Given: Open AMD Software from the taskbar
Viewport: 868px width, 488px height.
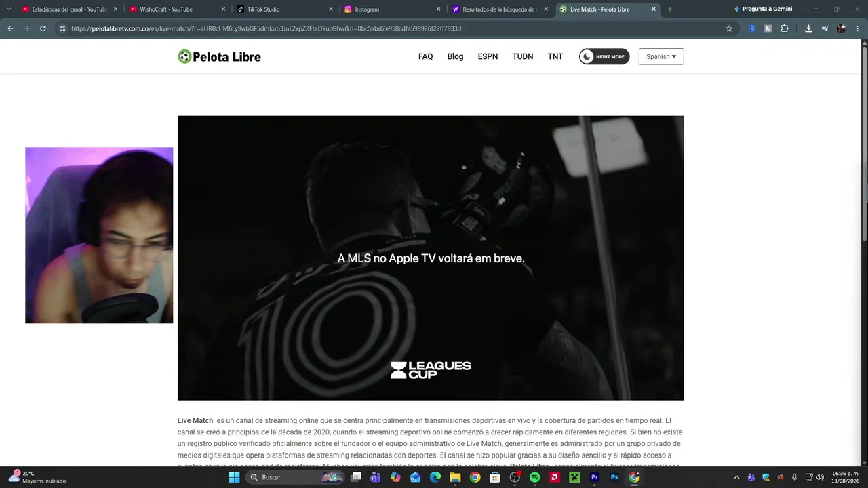Looking at the screenshot, I should [555, 477].
